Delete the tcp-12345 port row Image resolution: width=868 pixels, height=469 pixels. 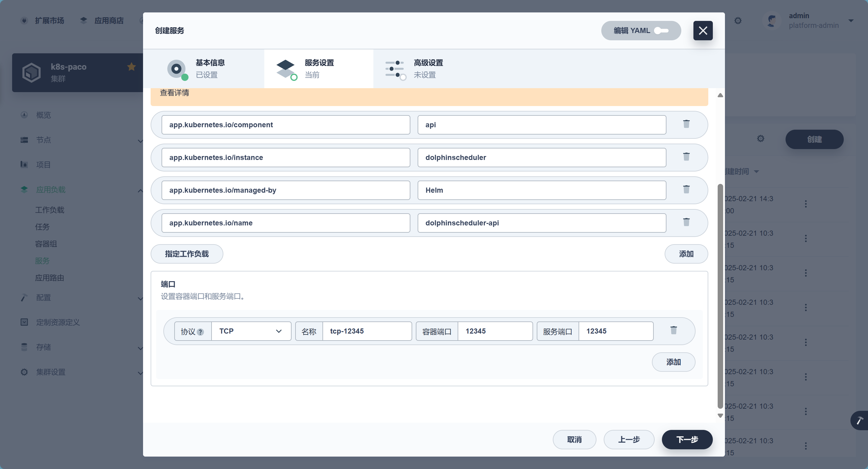[x=673, y=330]
